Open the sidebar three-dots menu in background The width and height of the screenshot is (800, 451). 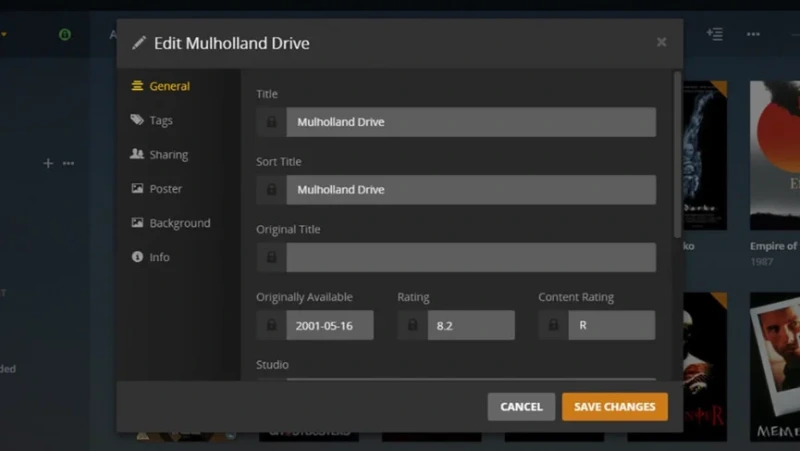pyautogui.click(x=68, y=163)
